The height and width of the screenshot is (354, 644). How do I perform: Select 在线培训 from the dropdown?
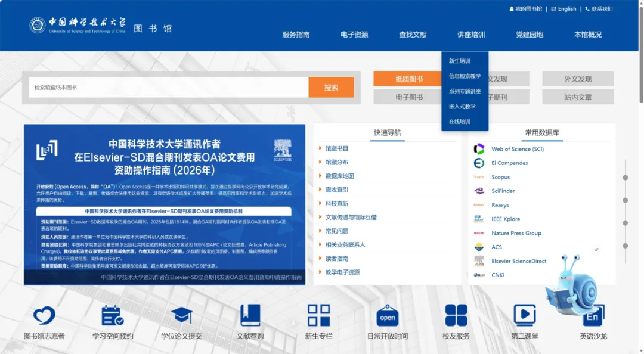pos(460,122)
